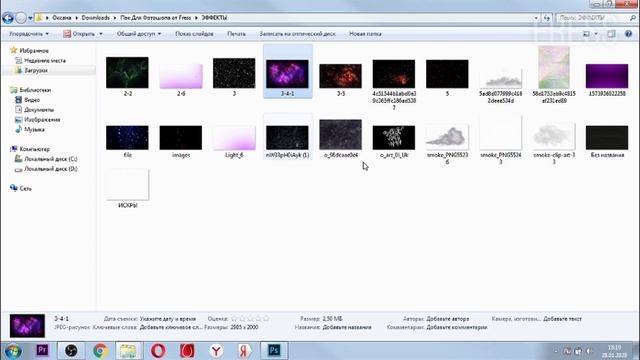Click the Downloads breadcrumb in address bar
This screenshot has height=360, width=640.
point(96,18)
